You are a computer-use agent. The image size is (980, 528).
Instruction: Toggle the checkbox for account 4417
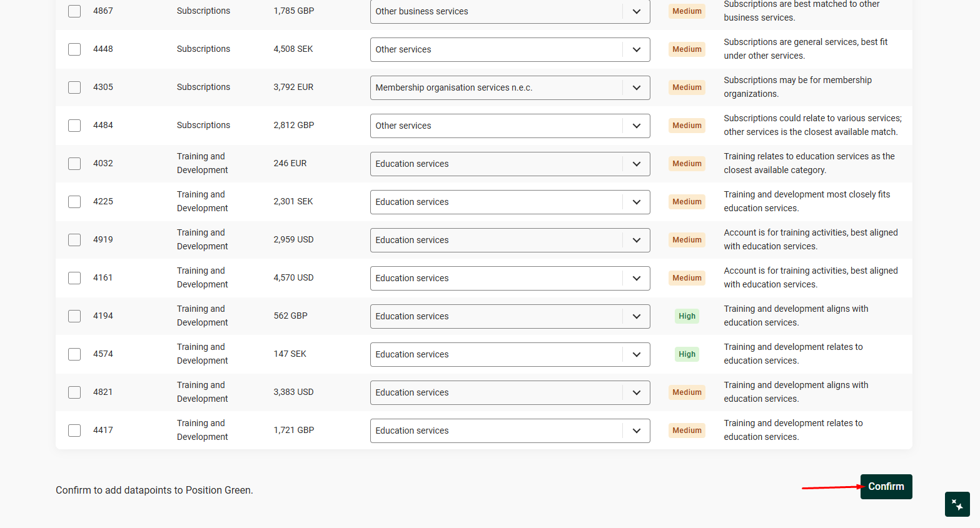click(74, 431)
